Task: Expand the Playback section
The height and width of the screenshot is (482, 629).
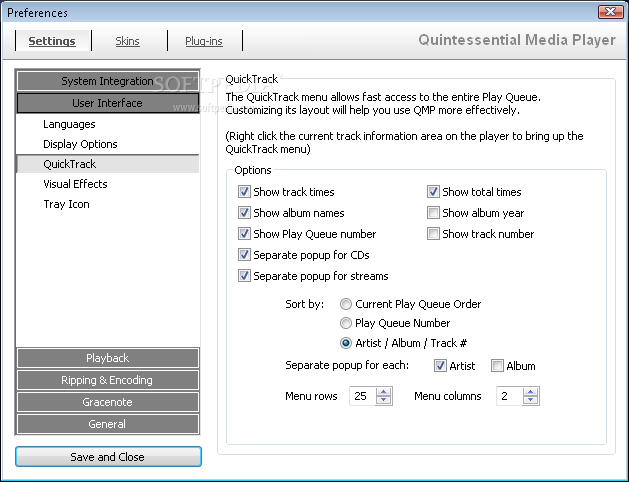Action: click(x=108, y=358)
